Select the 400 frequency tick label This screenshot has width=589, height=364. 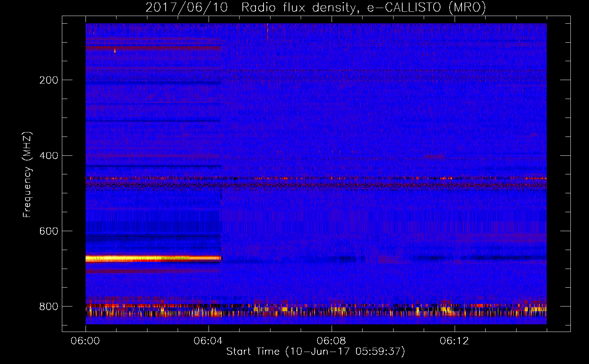tap(49, 156)
